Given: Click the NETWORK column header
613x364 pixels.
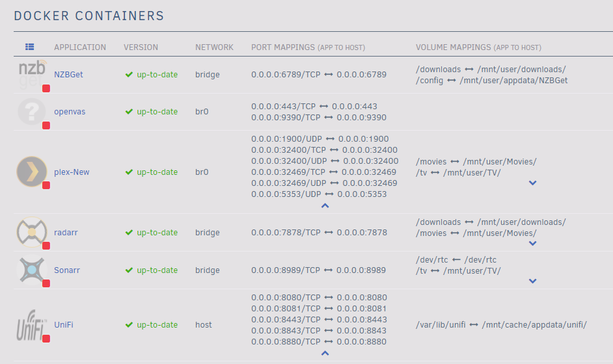Looking at the screenshot, I should click(x=214, y=47).
